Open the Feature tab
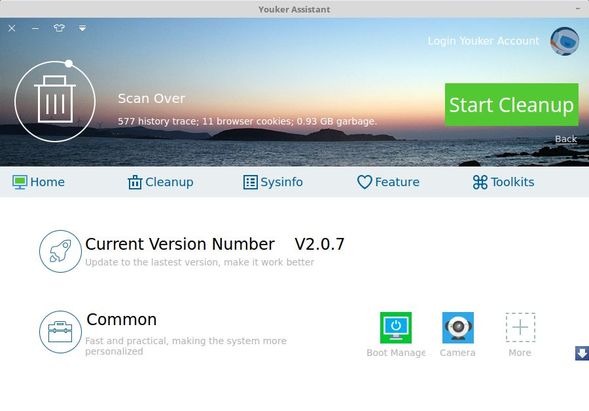The image size is (589, 411). [x=388, y=182]
